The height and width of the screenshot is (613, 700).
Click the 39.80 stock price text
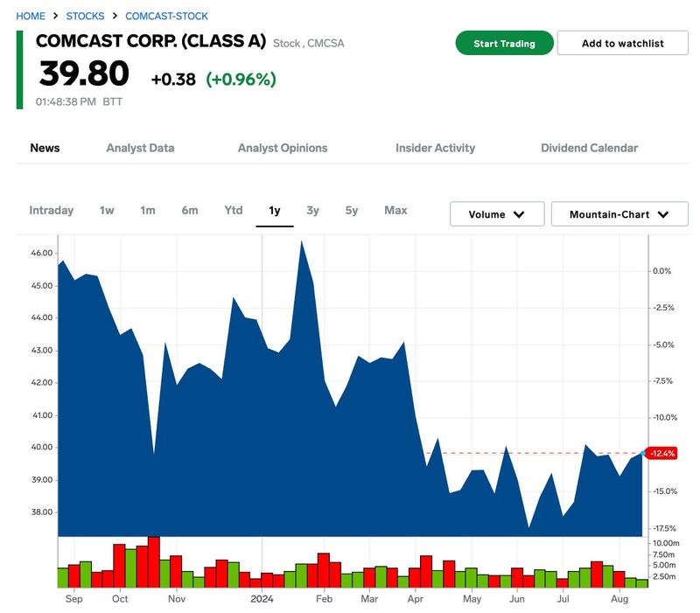pyautogui.click(x=84, y=73)
